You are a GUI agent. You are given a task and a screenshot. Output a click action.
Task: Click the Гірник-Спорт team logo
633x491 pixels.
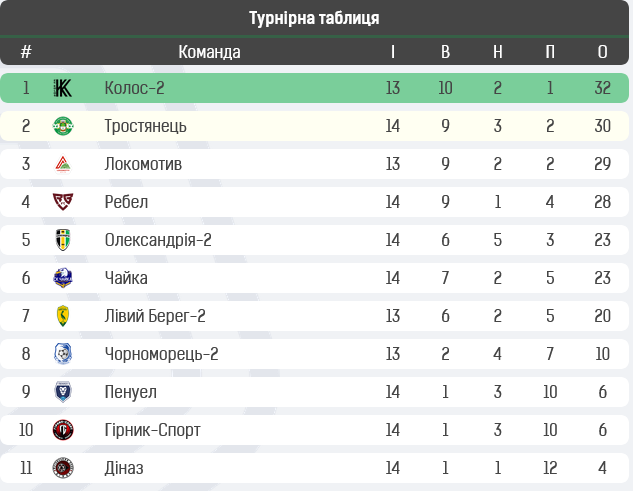pyautogui.click(x=63, y=430)
